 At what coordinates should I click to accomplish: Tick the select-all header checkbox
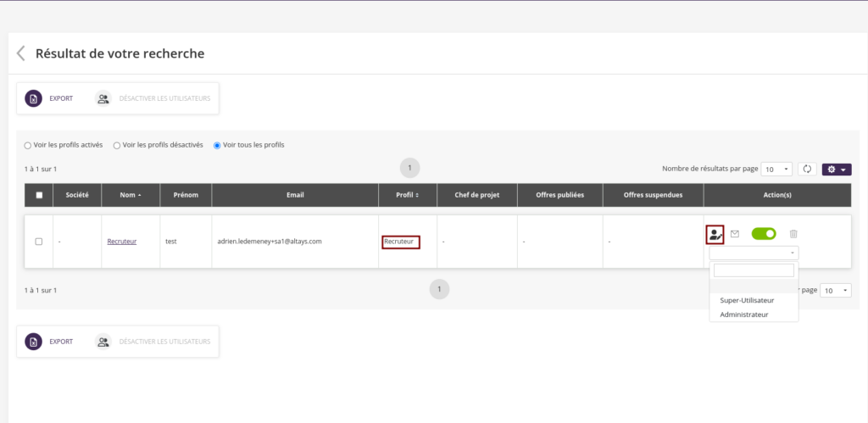click(x=39, y=195)
